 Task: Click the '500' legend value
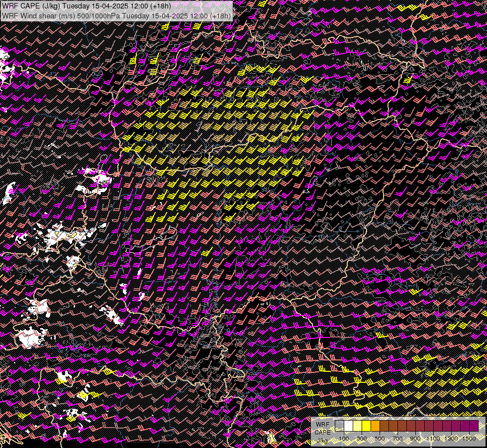coord(380,439)
